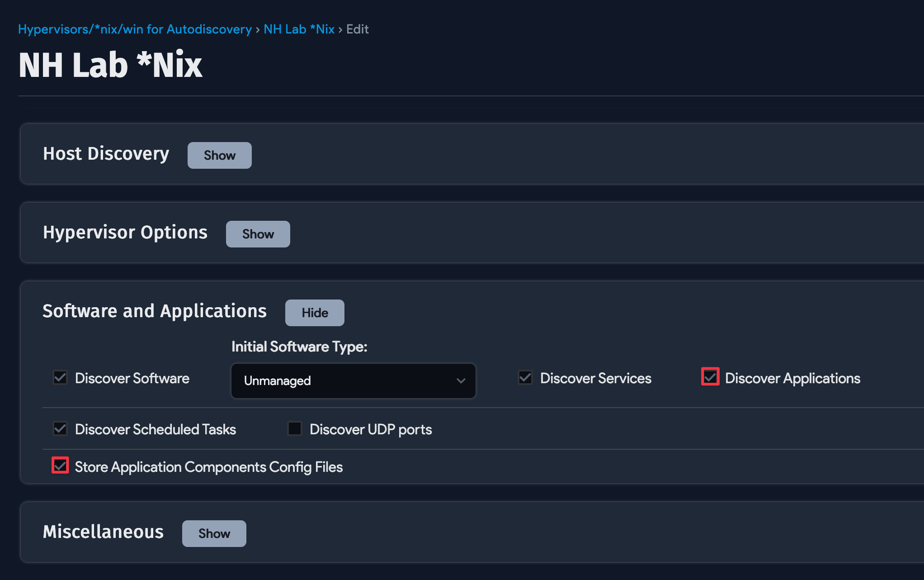Navigate to NH Lab *Nix via breadcrumb
Screen dimensions: 924x580
click(x=299, y=29)
